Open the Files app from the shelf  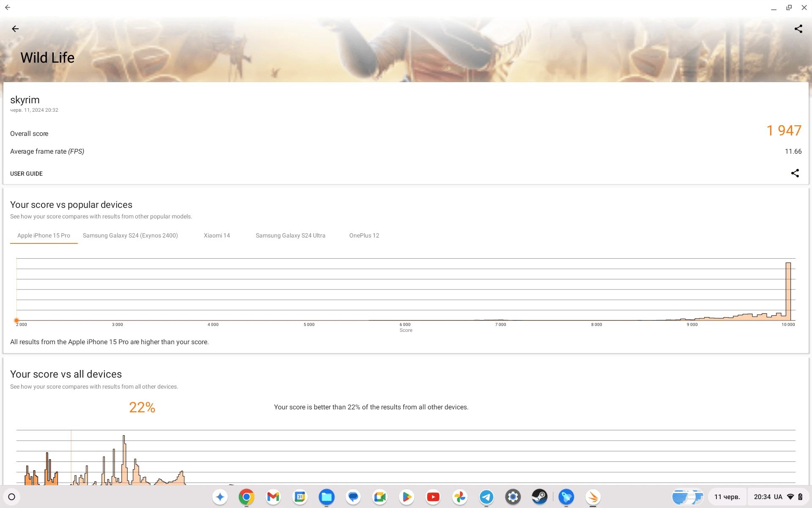coord(326,497)
